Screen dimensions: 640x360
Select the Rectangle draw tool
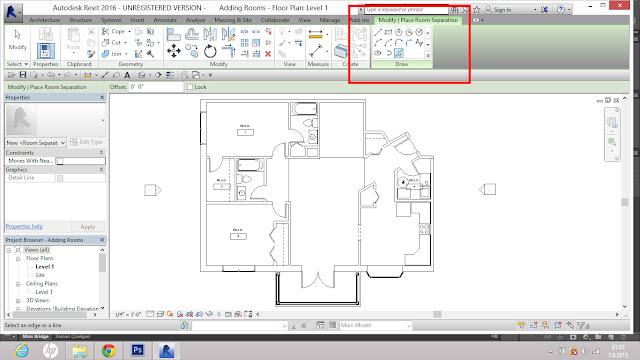coord(388,32)
